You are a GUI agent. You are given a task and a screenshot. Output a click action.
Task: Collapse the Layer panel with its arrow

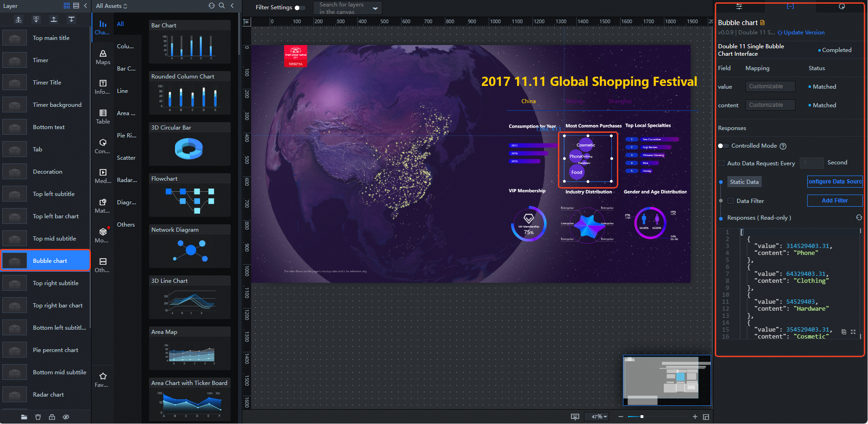tap(85, 6)
